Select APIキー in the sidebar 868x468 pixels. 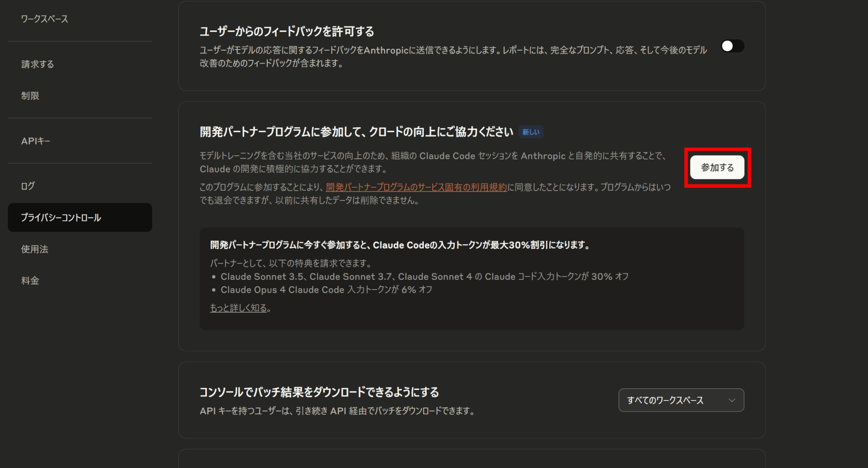(x=36, y=141)
